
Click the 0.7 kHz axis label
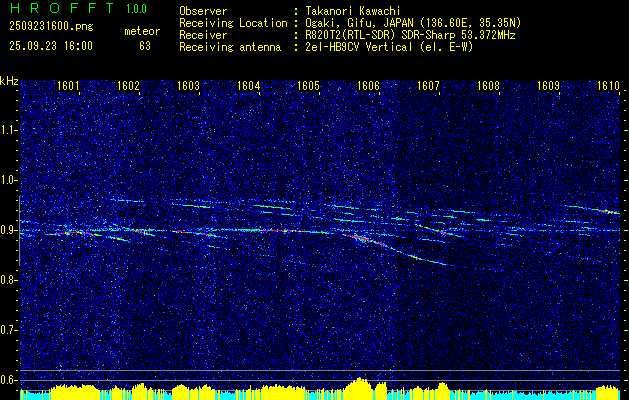click(x=8, y=330)
